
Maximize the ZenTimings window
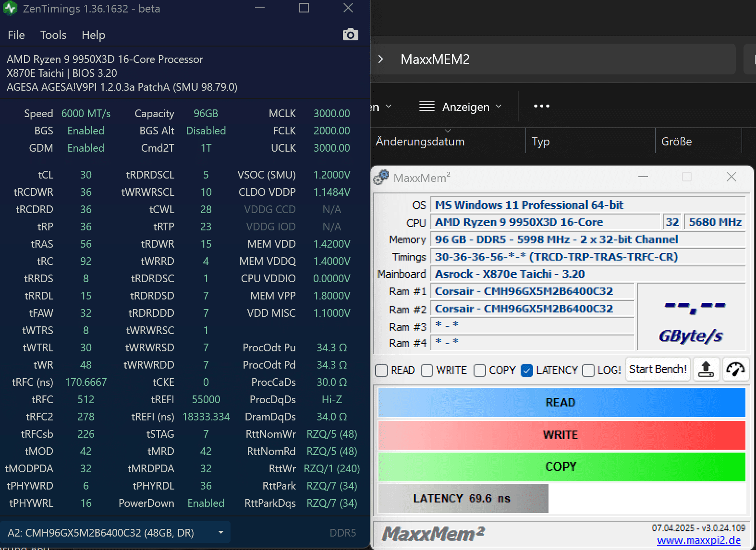tap(304, 8)
